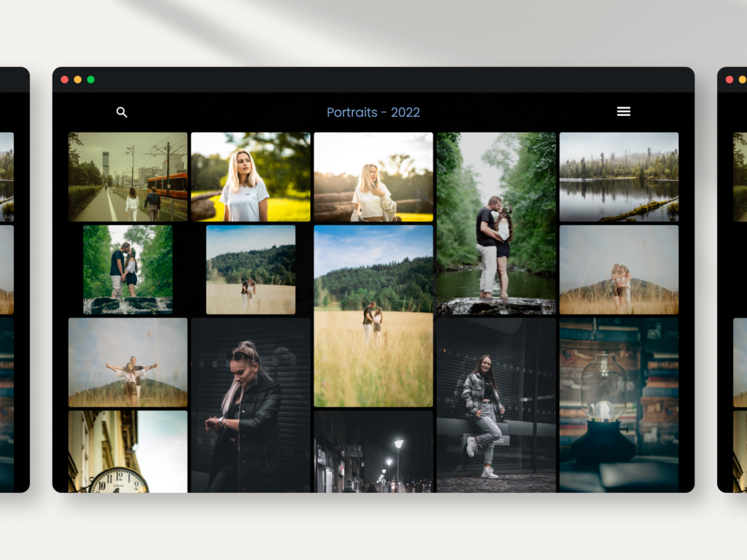Screen dimensions: 747x560
Task: Click the green maximize window dot
Action: coord(90,79)
